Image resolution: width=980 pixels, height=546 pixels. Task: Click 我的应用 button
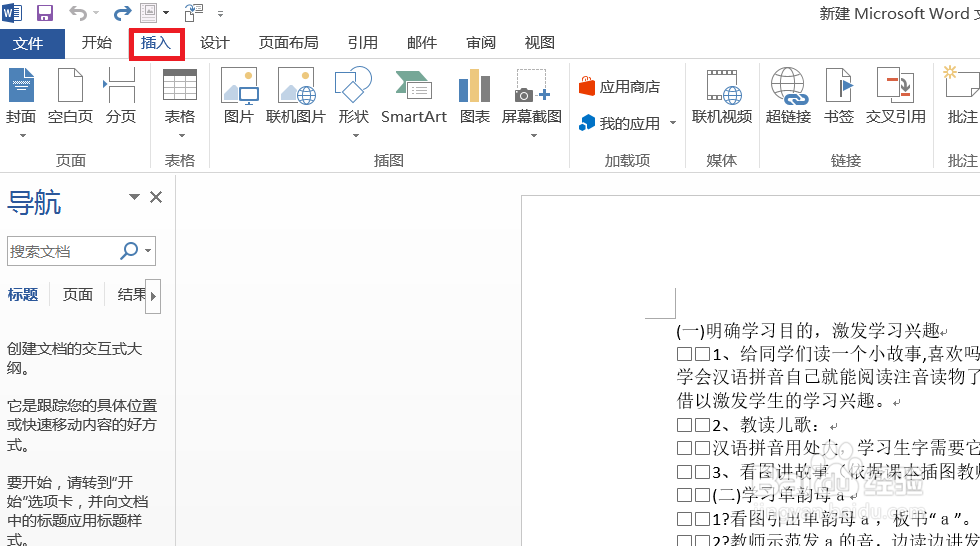coord(619,123)
